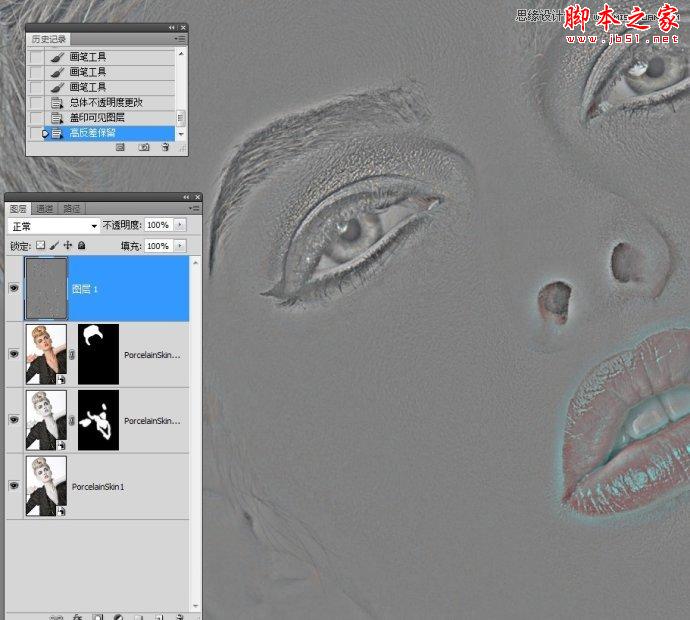Screen dimensions: 690x620
Task: Open the Layers panel flyout menu
Action: click(x=194, y=208)
